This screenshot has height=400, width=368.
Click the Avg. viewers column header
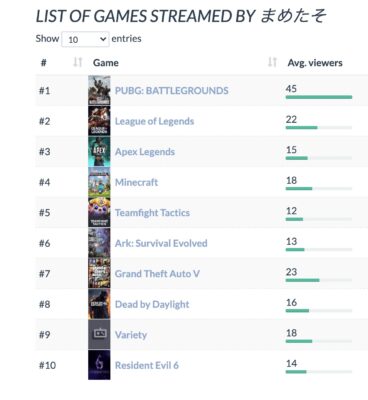click(x=315, y=63)
